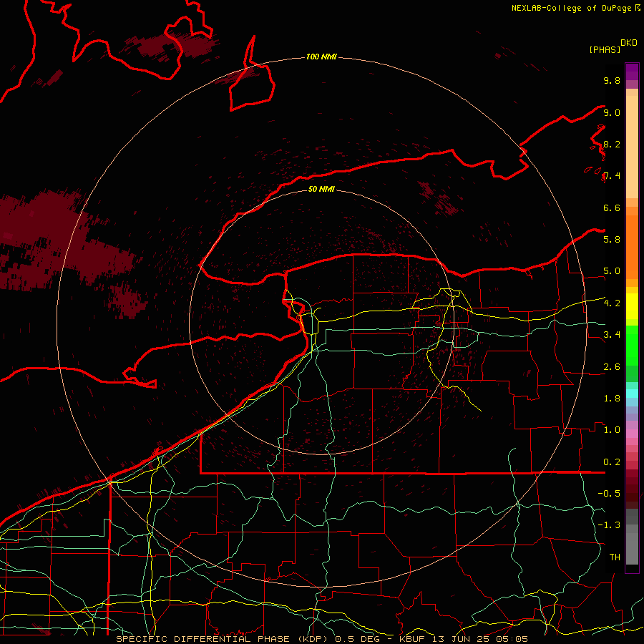Click the 2.6 scale value
The image size is (644, 644).
(612, 367)
